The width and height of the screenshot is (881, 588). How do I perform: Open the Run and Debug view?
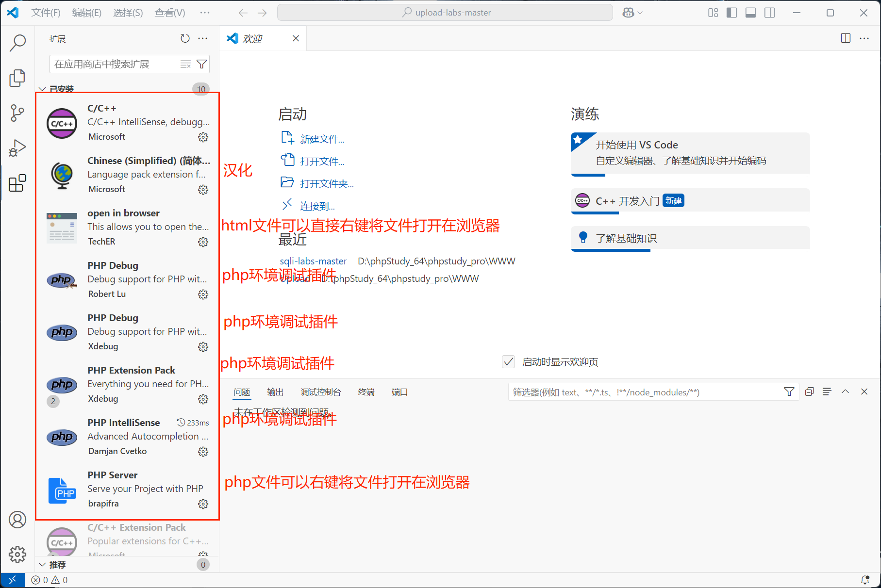click(x=17, y=148)
